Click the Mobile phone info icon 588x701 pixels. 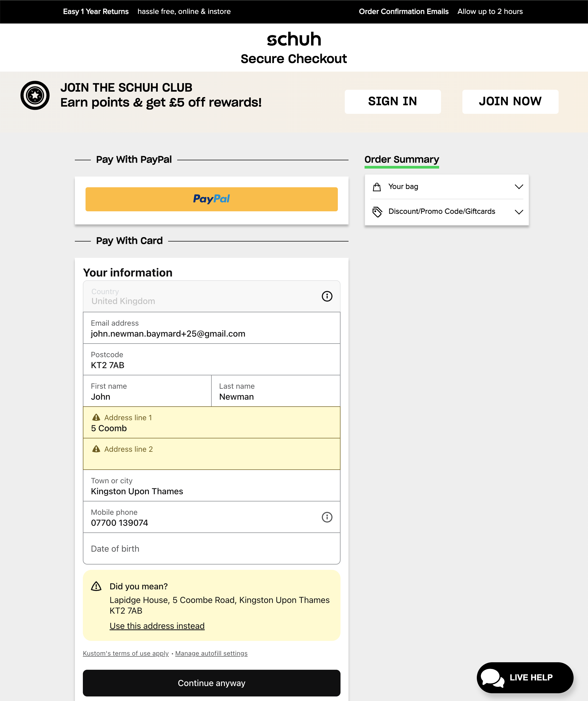coord(327,517)
